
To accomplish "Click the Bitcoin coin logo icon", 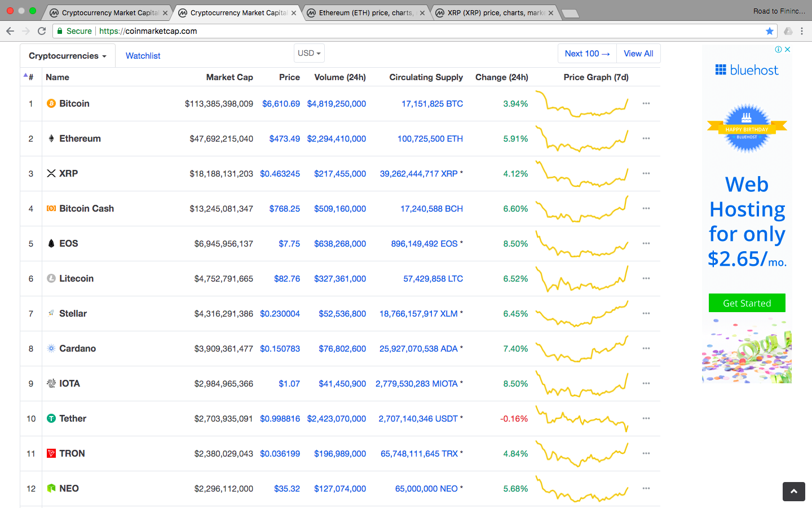I will [51, 103].
